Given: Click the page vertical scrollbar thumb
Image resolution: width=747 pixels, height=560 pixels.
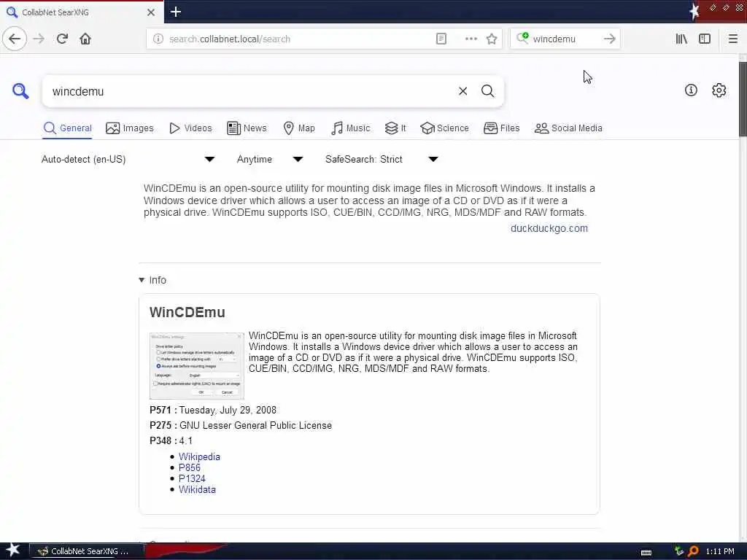Looking at the screenshot, I should tap(742, 99).
